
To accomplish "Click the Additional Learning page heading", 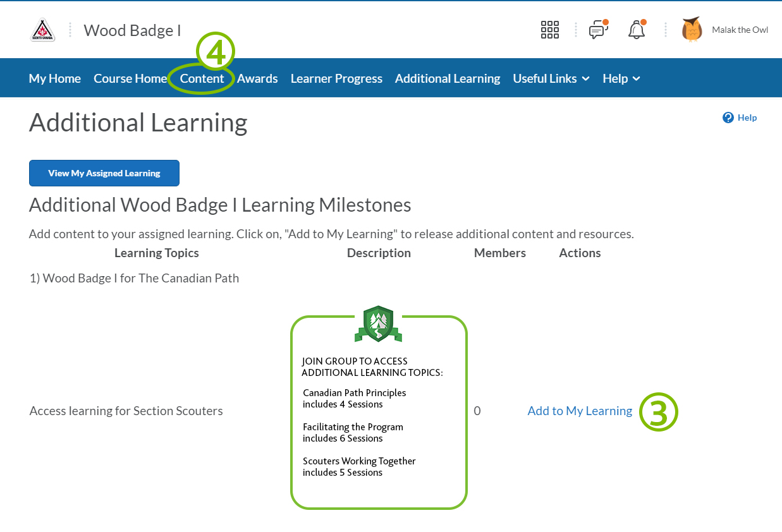I will (x=138, y=123).
